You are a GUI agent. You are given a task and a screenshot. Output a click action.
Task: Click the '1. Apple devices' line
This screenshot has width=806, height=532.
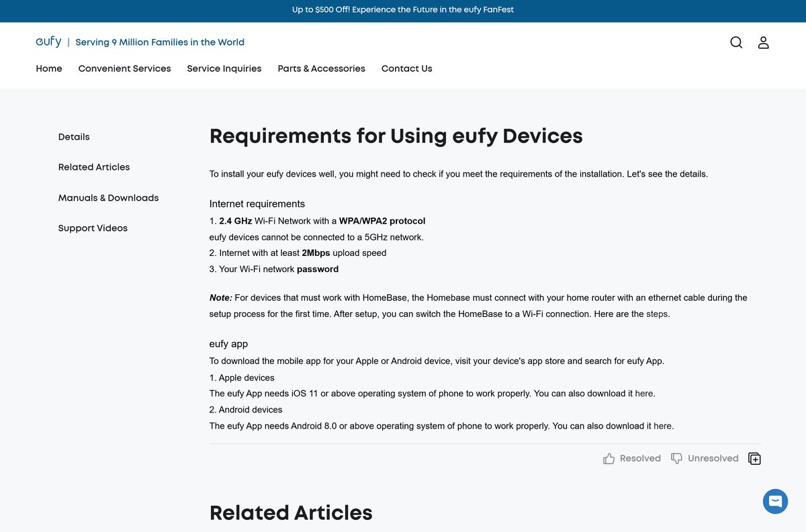[242, 378]
